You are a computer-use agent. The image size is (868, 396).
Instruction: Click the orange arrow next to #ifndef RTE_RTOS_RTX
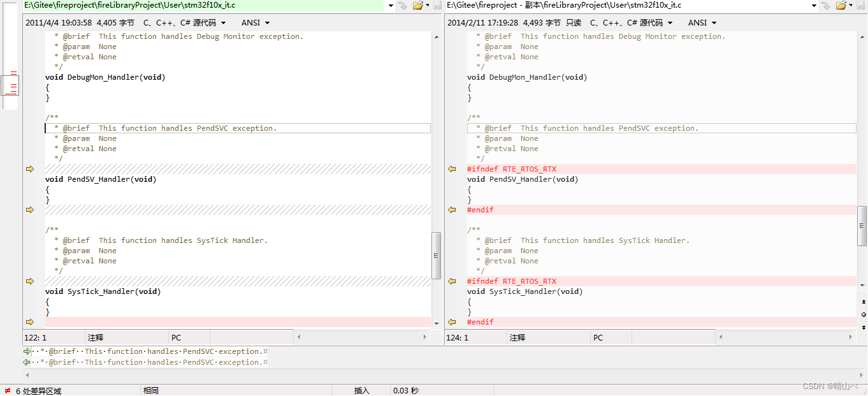[x=452, y=168]
